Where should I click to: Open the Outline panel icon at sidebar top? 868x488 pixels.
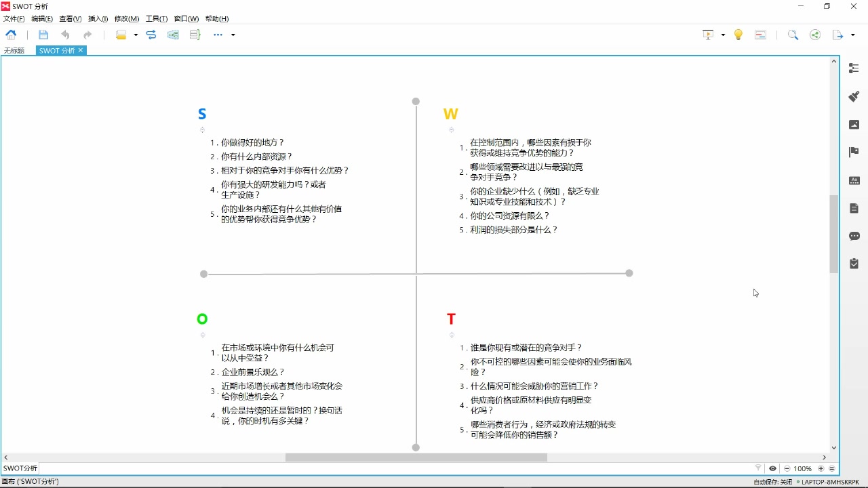(853, 68)
